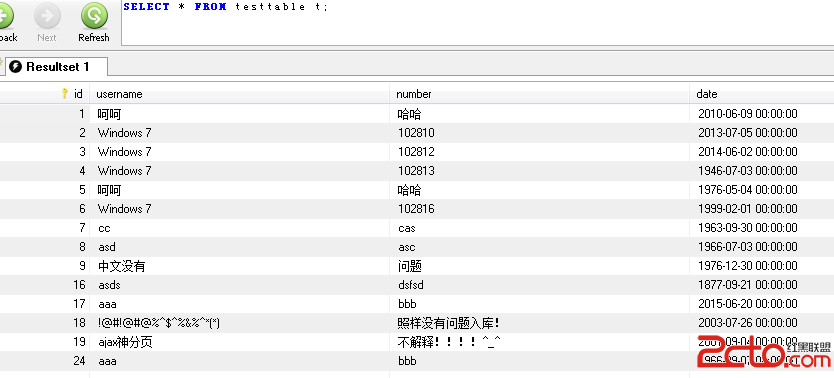This screenshot has height=378, width=834.
Task: Select the row with id 18
Action: click(417, 323)
